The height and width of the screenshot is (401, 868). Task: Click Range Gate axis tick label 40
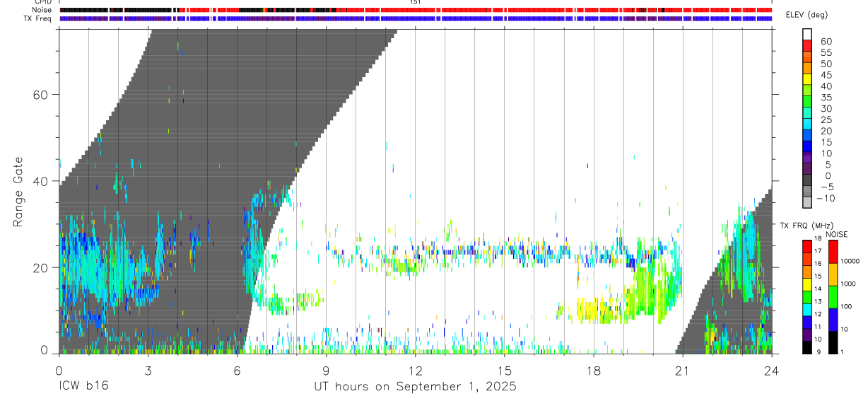41,181
